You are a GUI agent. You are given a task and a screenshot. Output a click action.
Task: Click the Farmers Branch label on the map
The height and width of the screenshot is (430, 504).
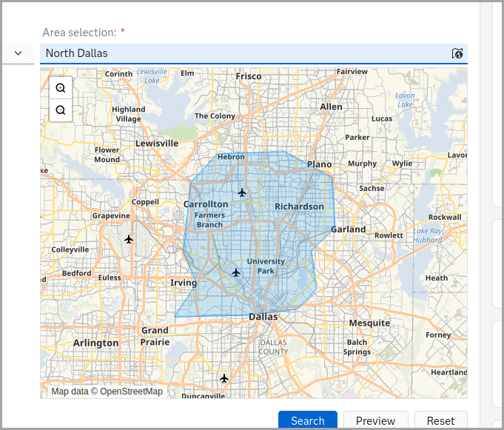point(209,220)
